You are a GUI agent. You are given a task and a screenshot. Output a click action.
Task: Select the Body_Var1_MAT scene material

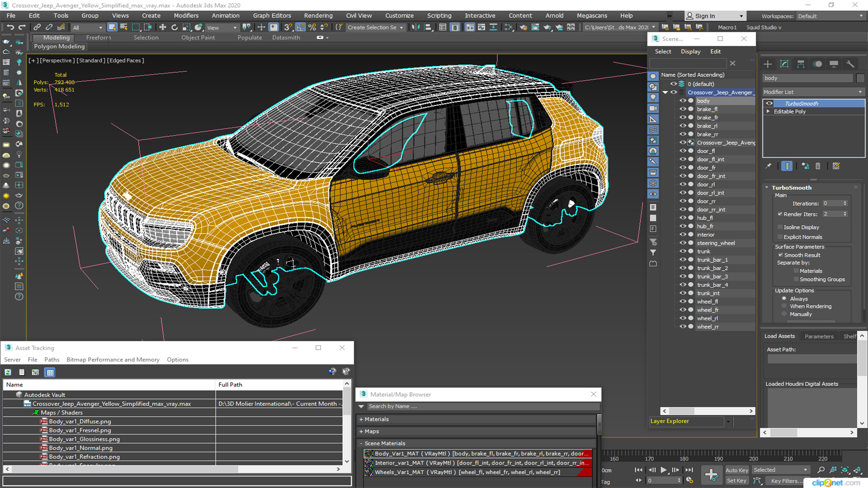tap(477, 454)
